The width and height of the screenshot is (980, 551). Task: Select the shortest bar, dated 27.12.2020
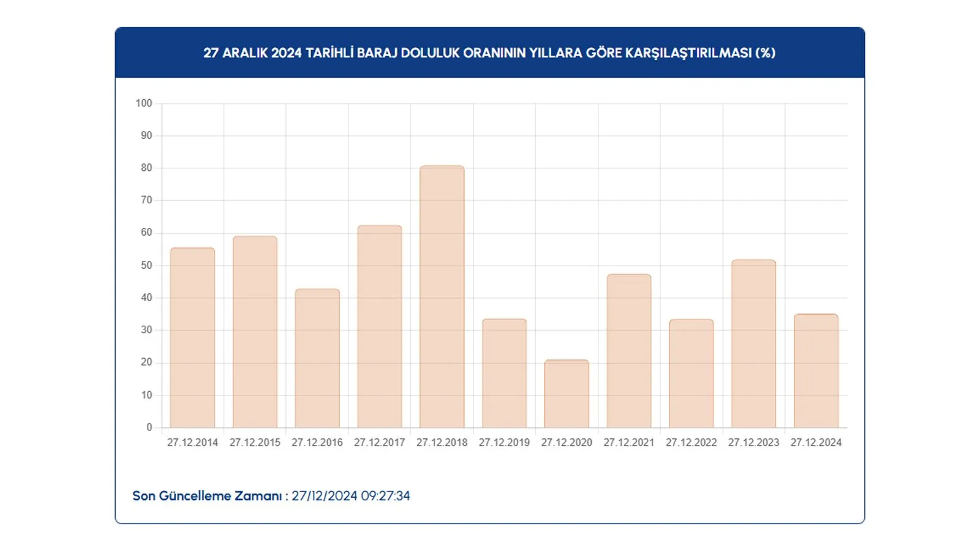(567, 394)
